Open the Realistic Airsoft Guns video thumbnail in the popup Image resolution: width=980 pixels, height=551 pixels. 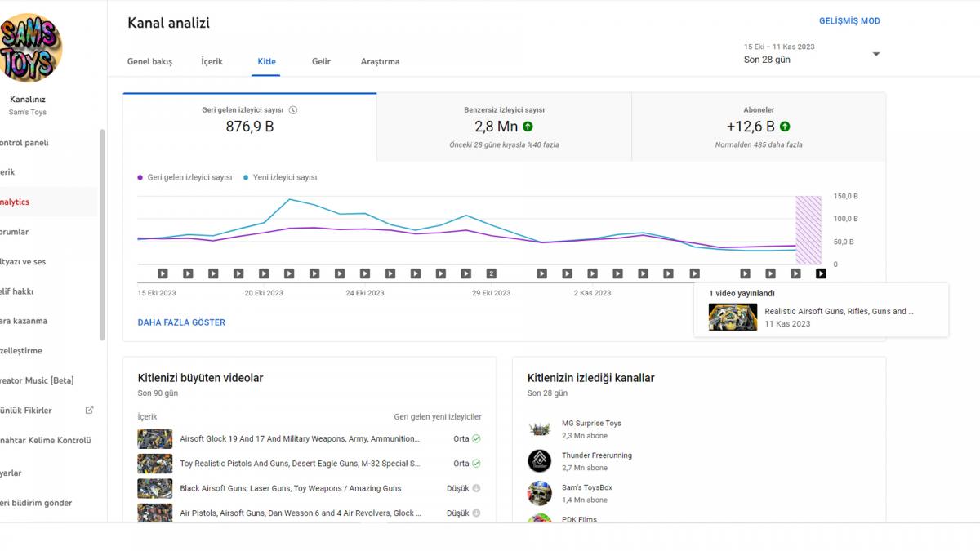coord(733,317)
